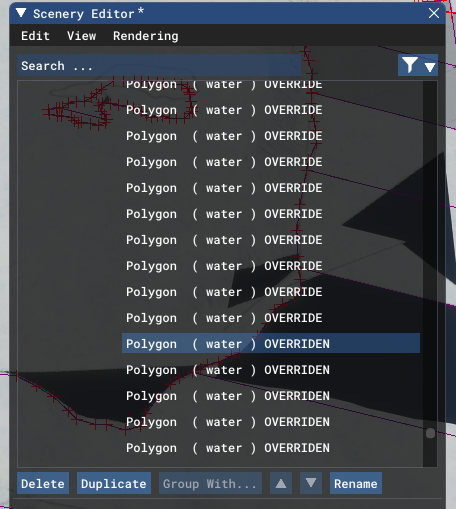Open the Edit menu
This screenshot has height=509, width=456.
tap(35, 36)
